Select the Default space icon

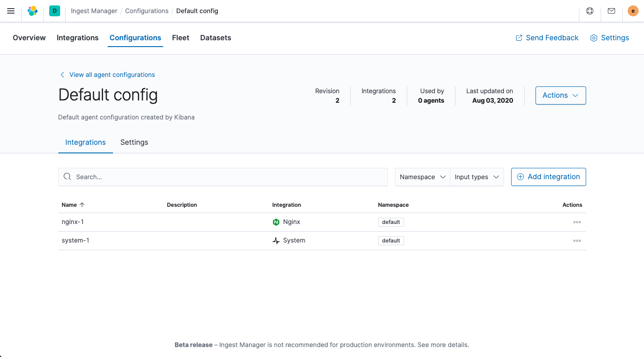[54, 11]
